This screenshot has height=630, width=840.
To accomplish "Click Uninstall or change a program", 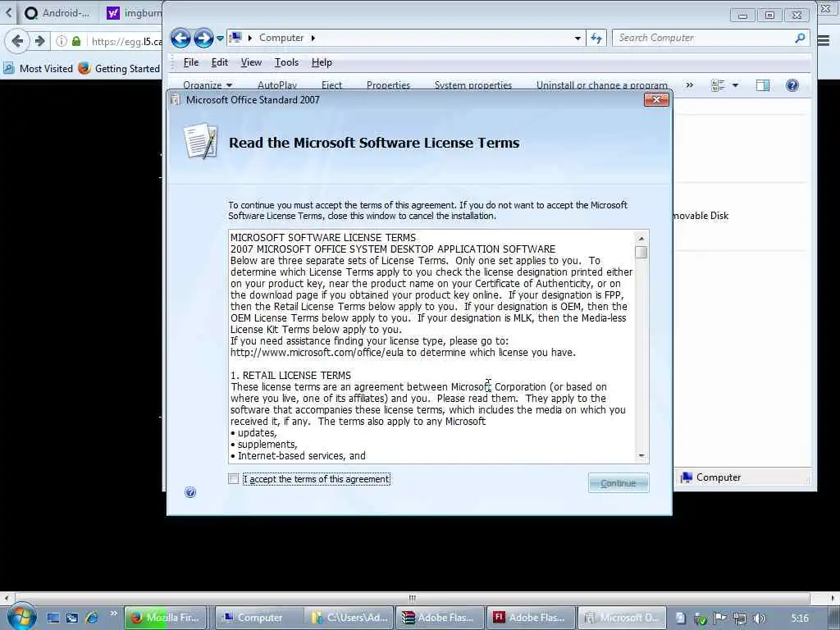I will pyautogui.click(x=601, y=84).
